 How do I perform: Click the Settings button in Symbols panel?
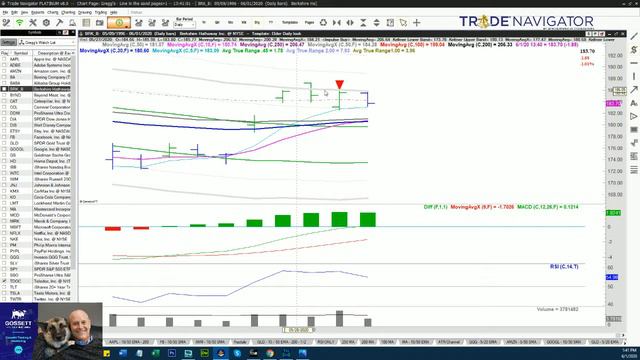[8, 42]
